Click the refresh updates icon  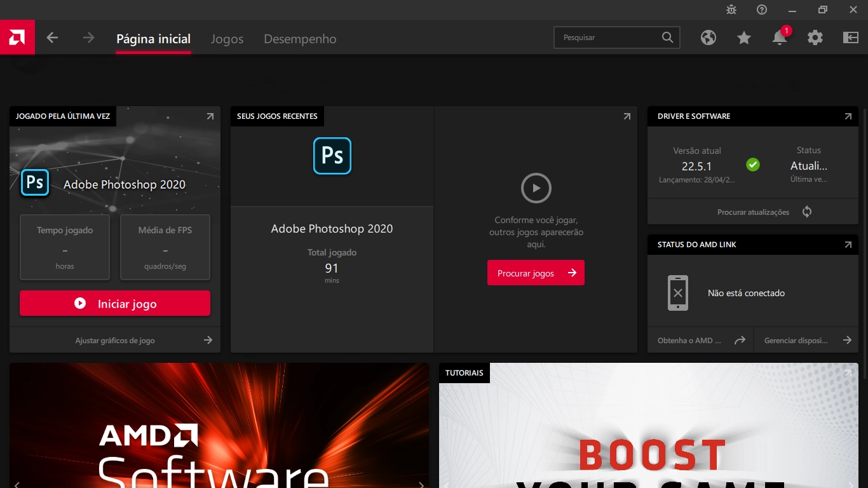pos(807,212)
